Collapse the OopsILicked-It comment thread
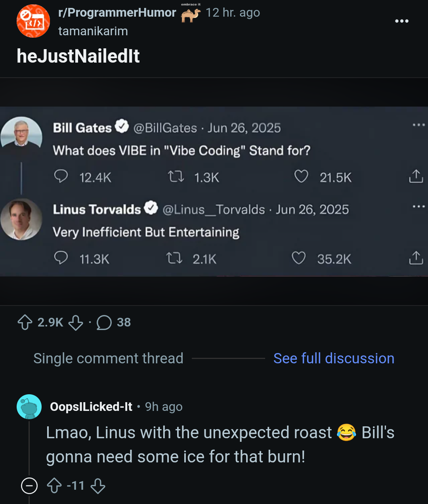 (x=29, y=486)
